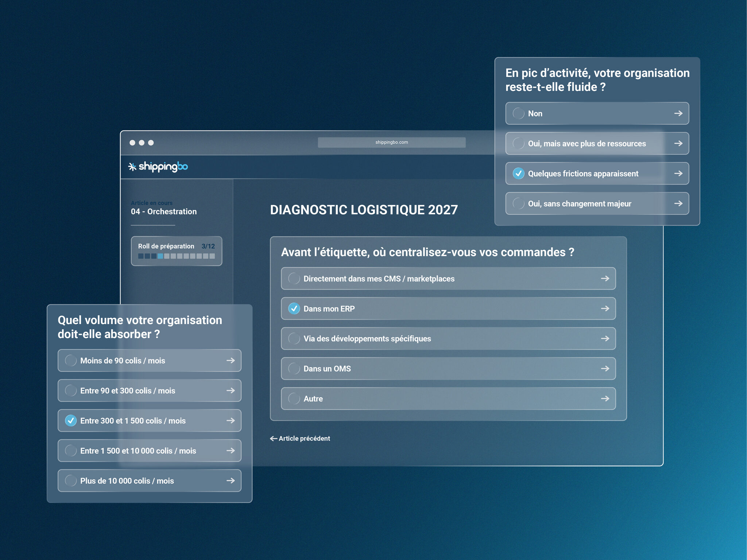
Task: Click 'Entre 1 500 et 10 000 colis / mois' label
Action: point(138,451)
